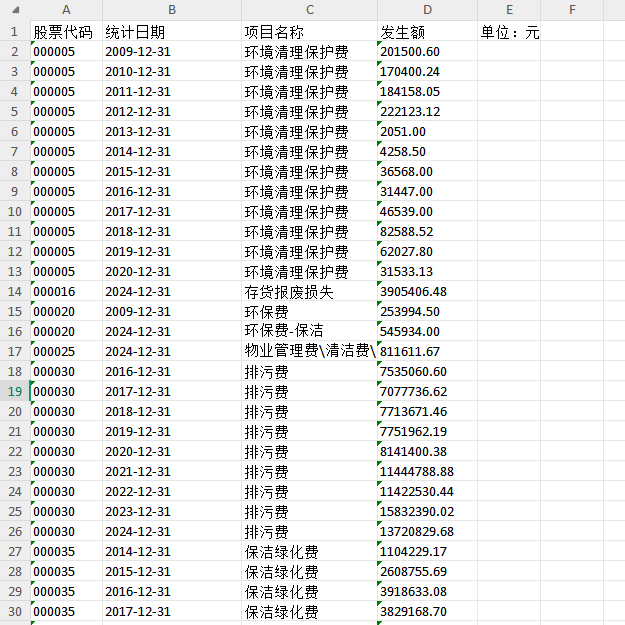Click amount cell 184158.05
Viewport: 625px width, 625px height.
(427, 91)
